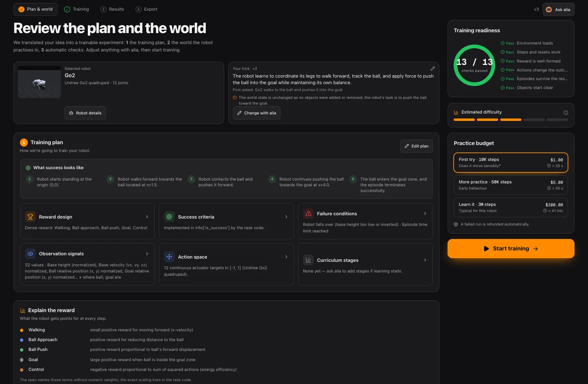Click the bar chart icon beside Explain the reward
The height and width of the screenshot is (384, 588).
(x=22, y=310)
